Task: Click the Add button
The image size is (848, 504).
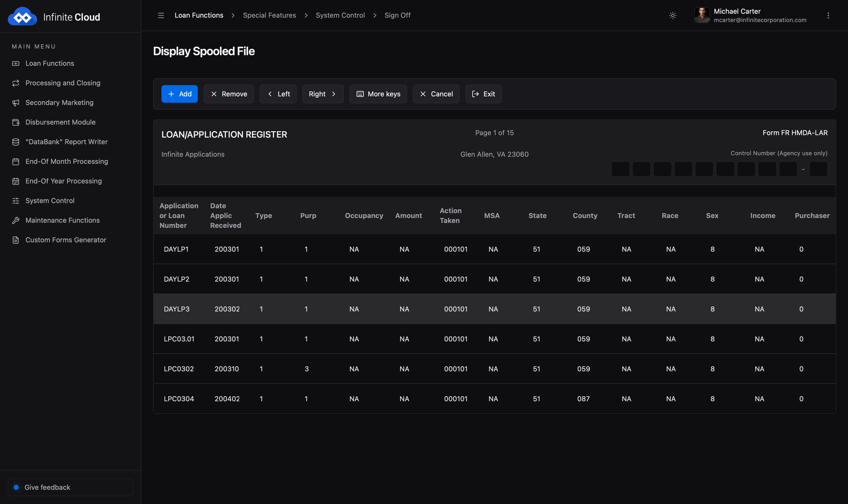Action: pos(179,94)
